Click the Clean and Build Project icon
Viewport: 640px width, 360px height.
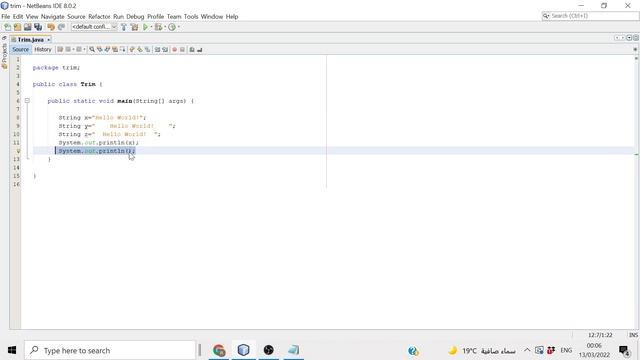(134, 27)
